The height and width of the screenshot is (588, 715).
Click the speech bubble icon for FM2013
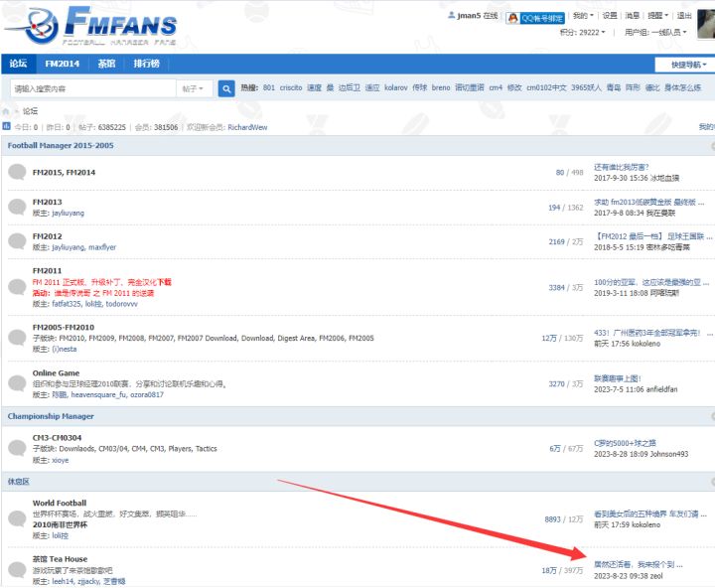tap(17, 207)
